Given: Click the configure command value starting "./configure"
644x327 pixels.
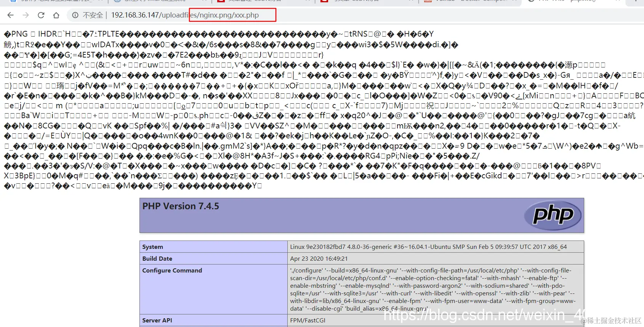Looking at the screenshot, I should [433, 289].
